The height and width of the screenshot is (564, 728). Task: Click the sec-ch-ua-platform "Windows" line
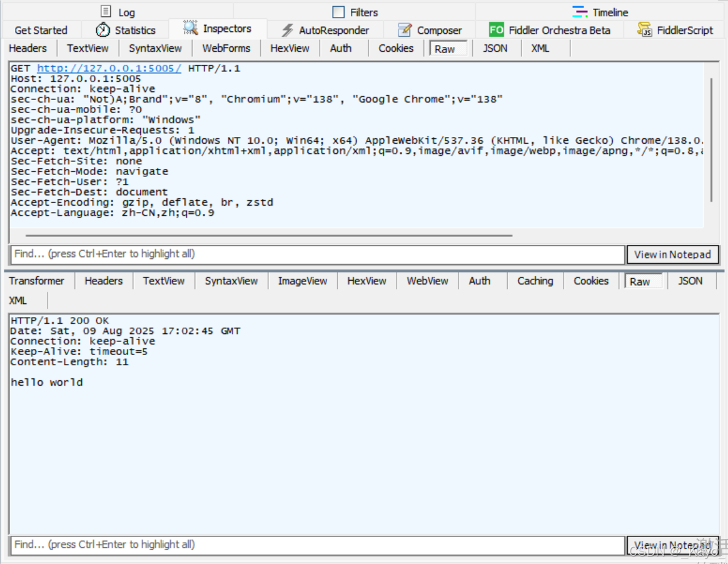(106, 120)
